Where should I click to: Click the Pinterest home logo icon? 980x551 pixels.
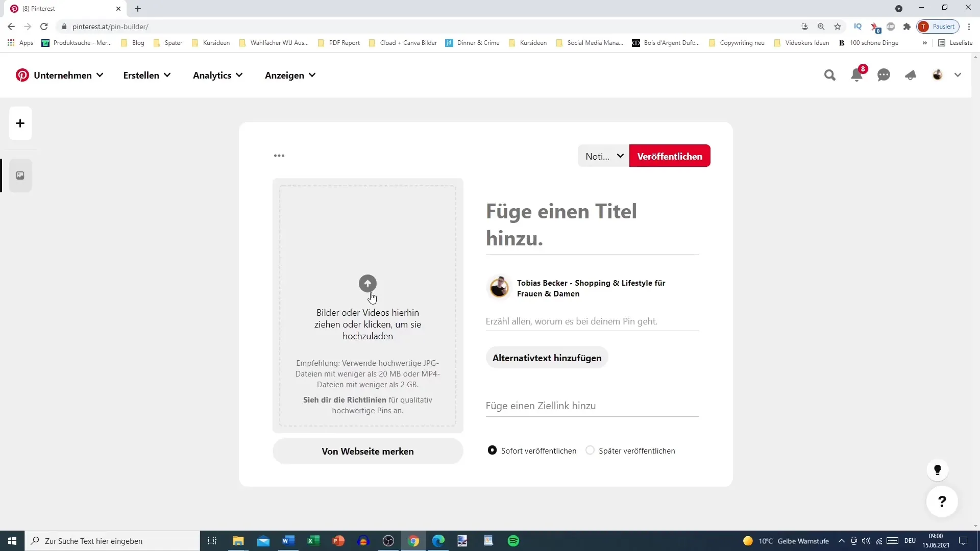[x=21, y=74]
